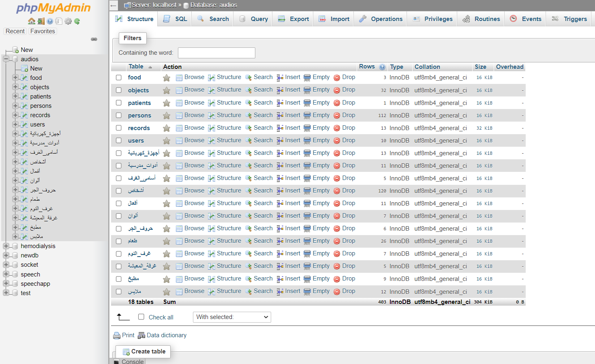
Task: Tick the checkbox for users table
Action: (119, 140)
